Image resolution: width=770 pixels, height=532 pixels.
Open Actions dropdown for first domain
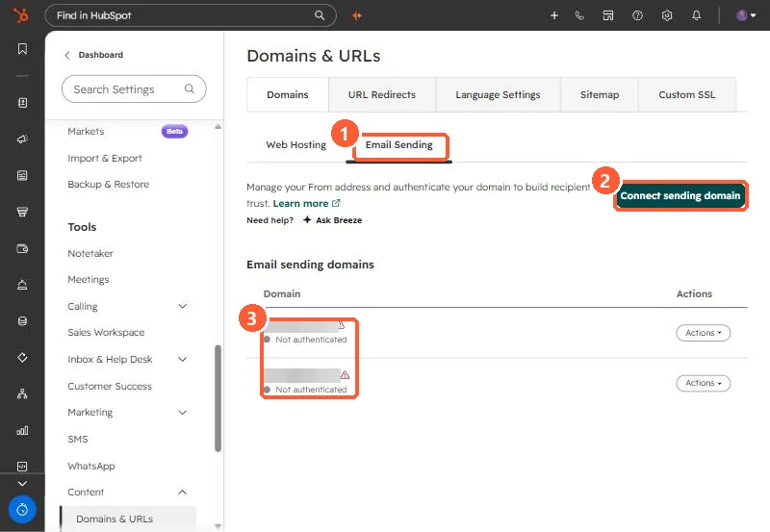[704, 333]
